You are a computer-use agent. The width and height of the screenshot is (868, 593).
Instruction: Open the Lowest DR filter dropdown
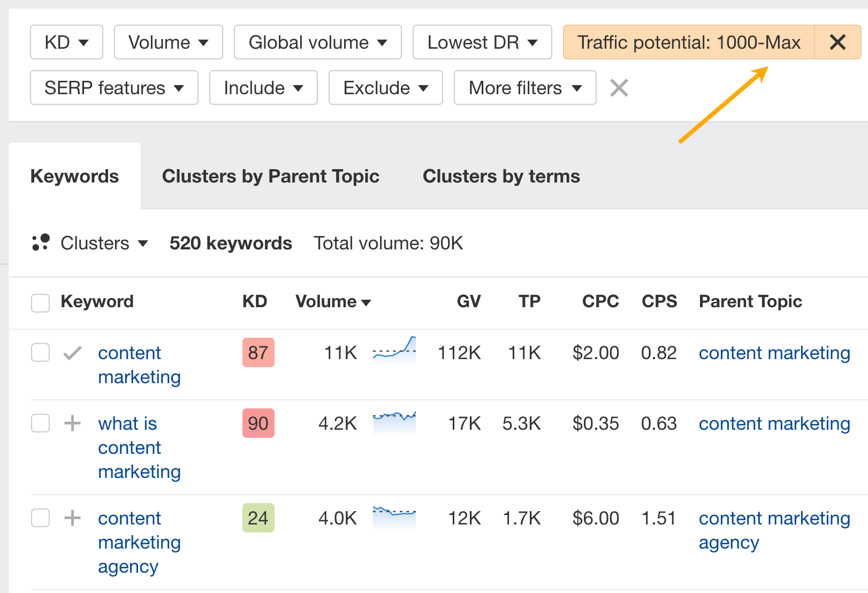click(482, 42)
